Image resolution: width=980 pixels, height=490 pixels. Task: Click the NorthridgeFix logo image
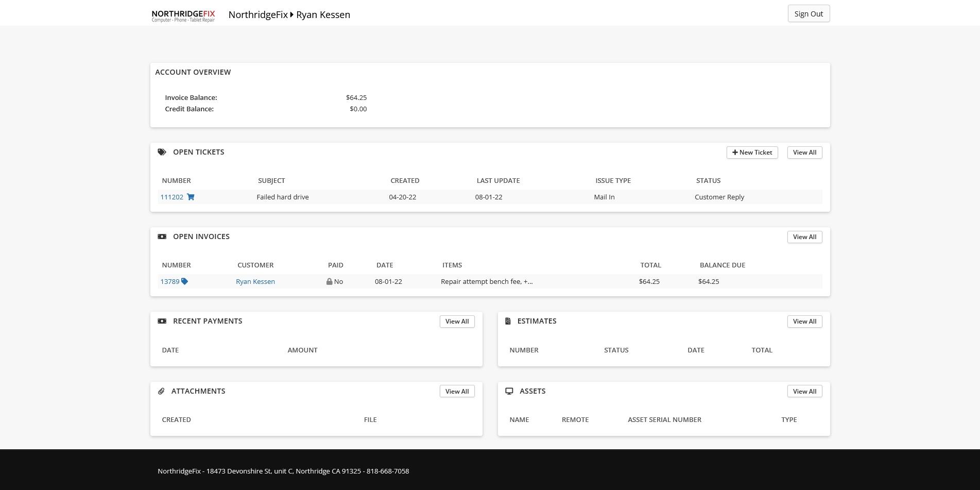[x=183, y=15]
